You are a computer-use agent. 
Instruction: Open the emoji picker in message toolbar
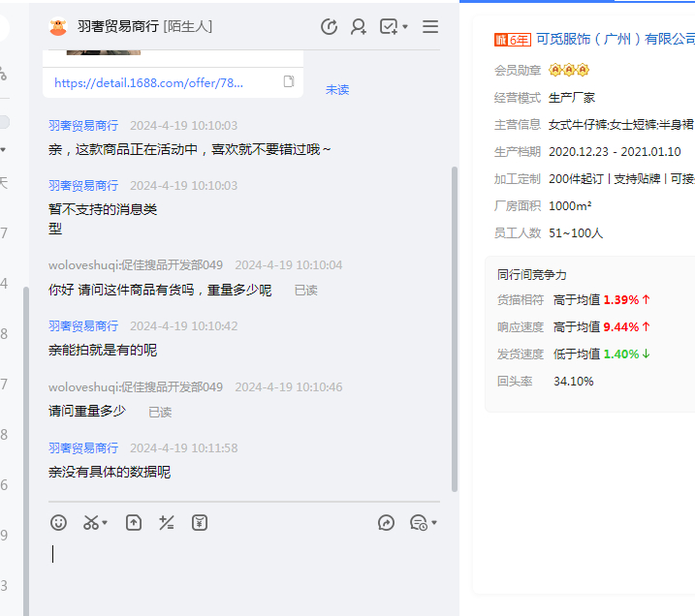point(59,523)
